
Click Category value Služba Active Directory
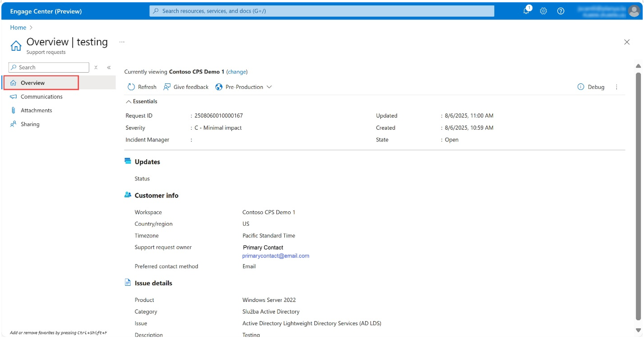pyautogui.click(x=271, y=312)
